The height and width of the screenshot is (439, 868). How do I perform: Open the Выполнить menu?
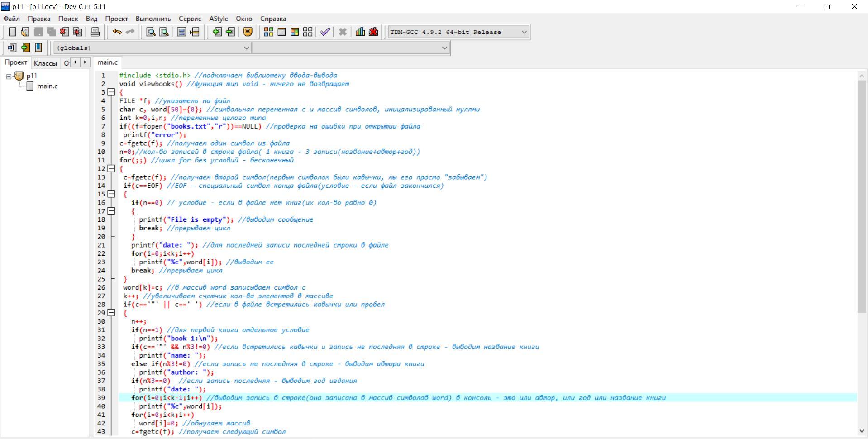153,19
